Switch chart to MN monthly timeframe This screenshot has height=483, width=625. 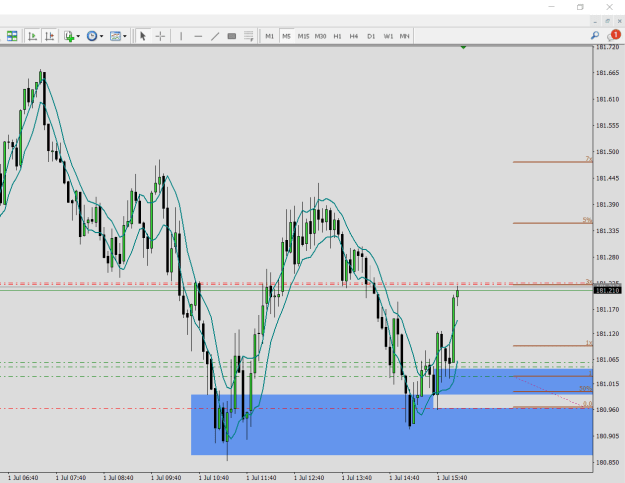(405, 36)
